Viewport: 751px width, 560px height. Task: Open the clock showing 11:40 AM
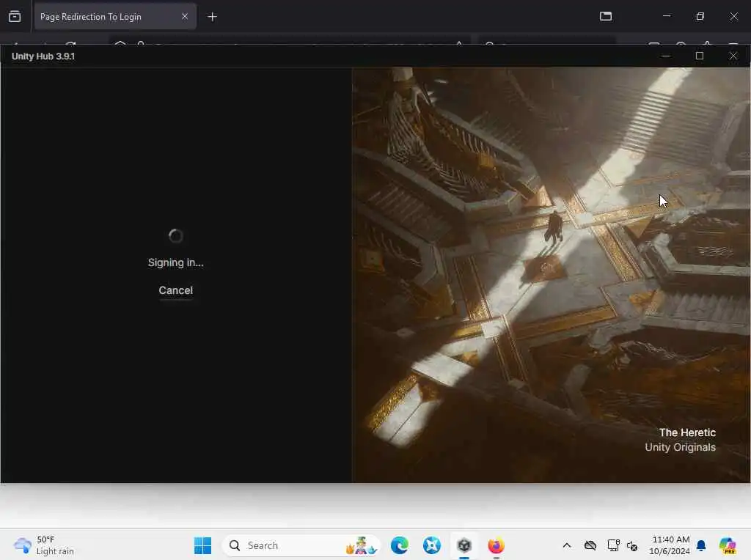tap(670, 545)
